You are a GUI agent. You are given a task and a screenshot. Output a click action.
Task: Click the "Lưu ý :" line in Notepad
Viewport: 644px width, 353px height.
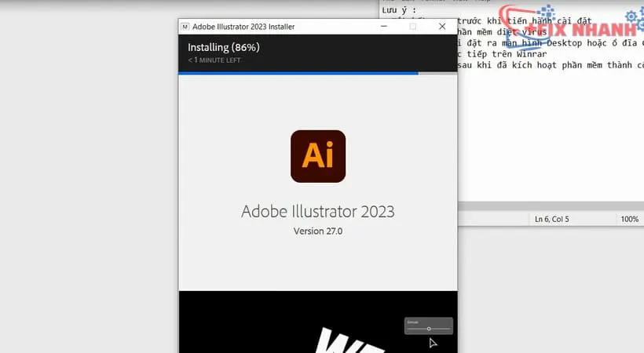[399, 10]
